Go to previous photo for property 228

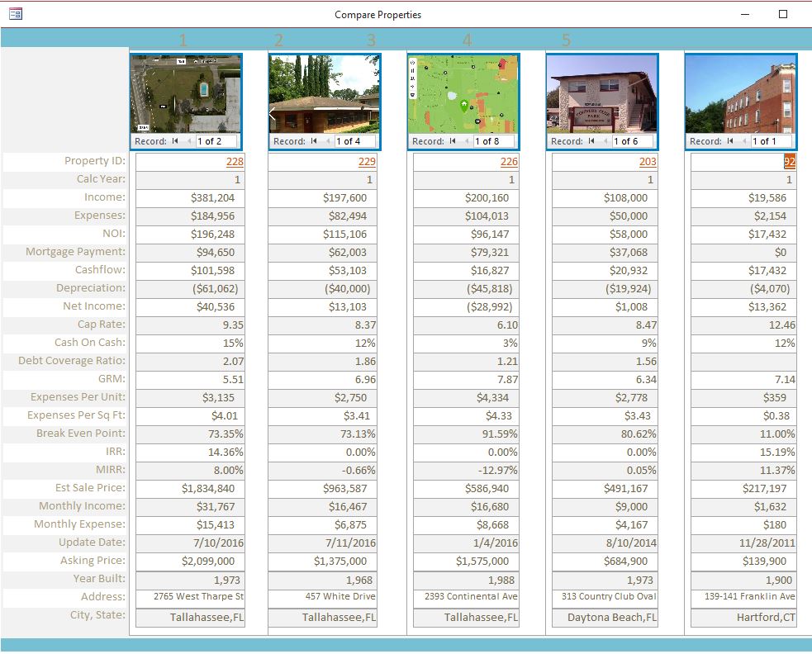point(189,141)
